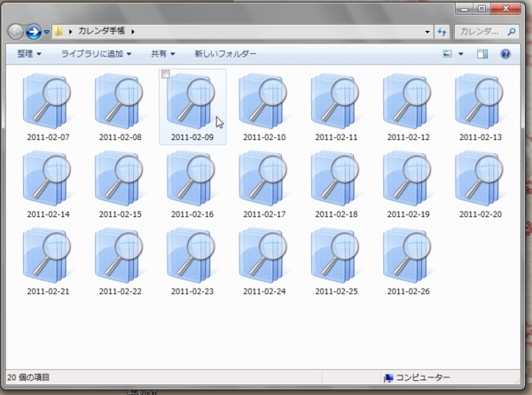Viewport: 532px width, 395px height.
Task: Highlight the 2011-02-26 search folder icon
Action: [407, 255]
